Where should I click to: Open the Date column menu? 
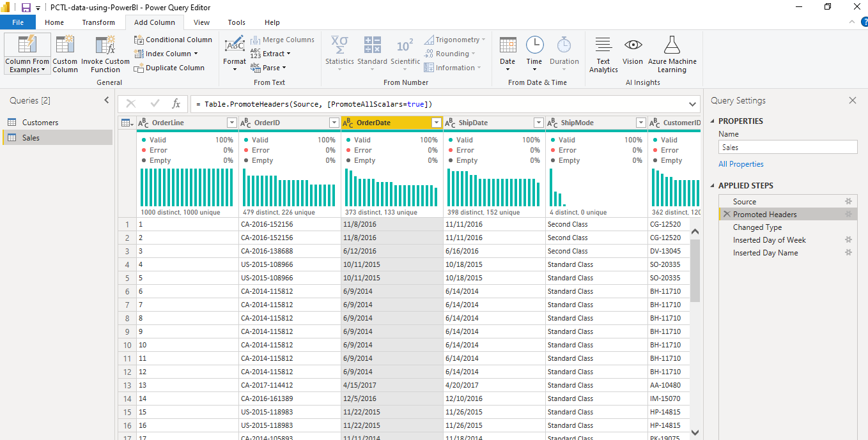[x=508, y=54]
